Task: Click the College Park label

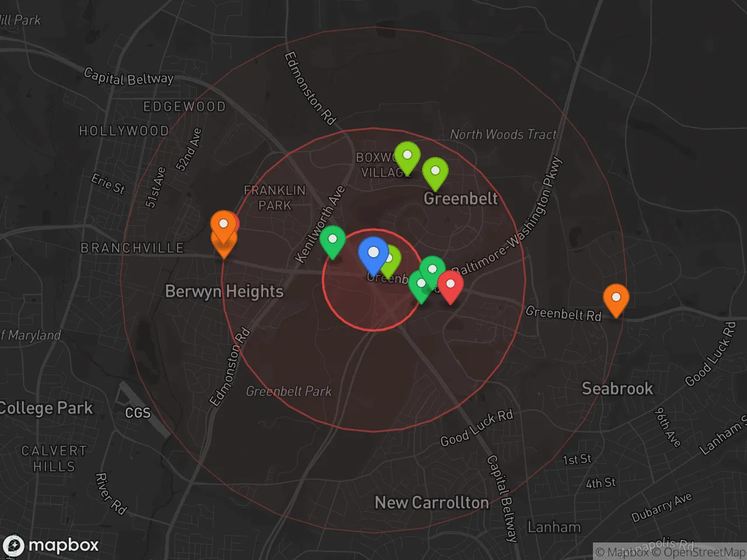Action: click(x=47, y=408)
